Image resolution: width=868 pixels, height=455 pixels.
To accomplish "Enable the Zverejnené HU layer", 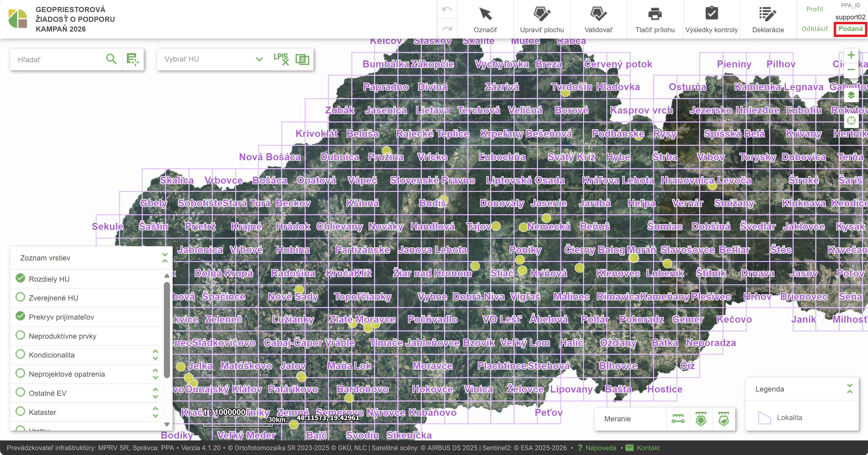I will [21, 297].
